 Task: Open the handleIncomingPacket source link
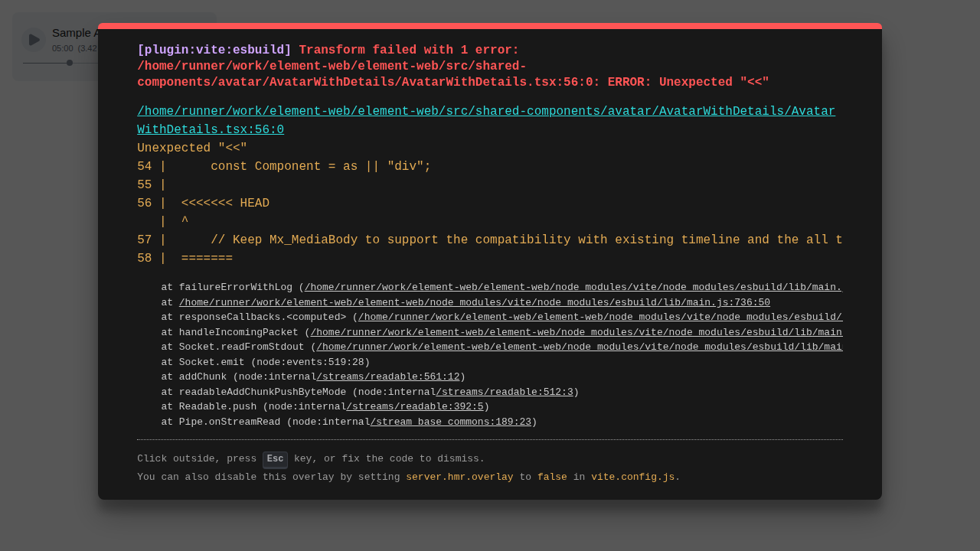click(575, 333)
